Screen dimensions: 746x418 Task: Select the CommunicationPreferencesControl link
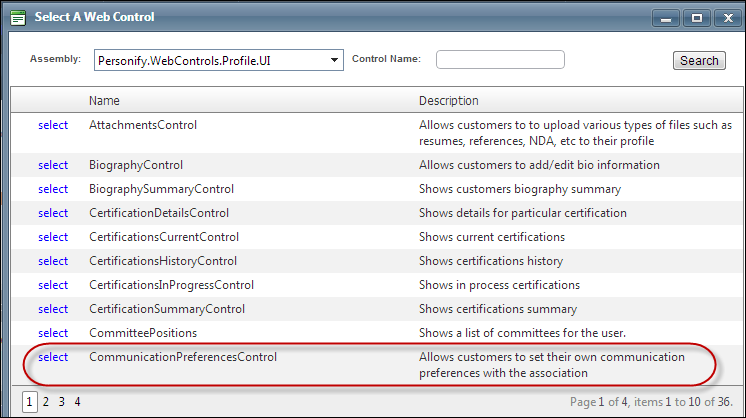tap(53, 357)
